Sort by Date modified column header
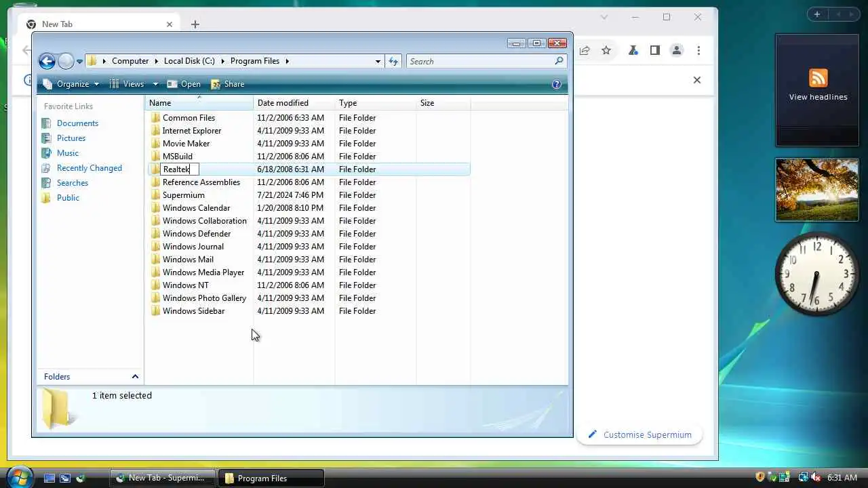The width and height of the screenshot is (868, 488). click(x=294, y=103)
